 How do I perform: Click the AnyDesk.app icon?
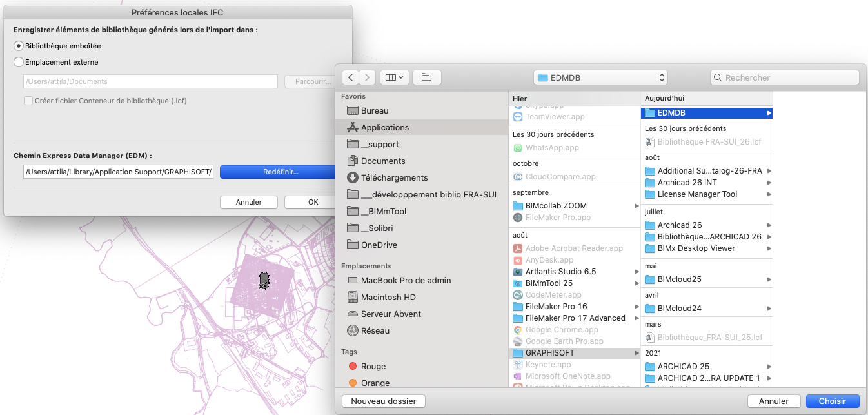tap(518, 260)
